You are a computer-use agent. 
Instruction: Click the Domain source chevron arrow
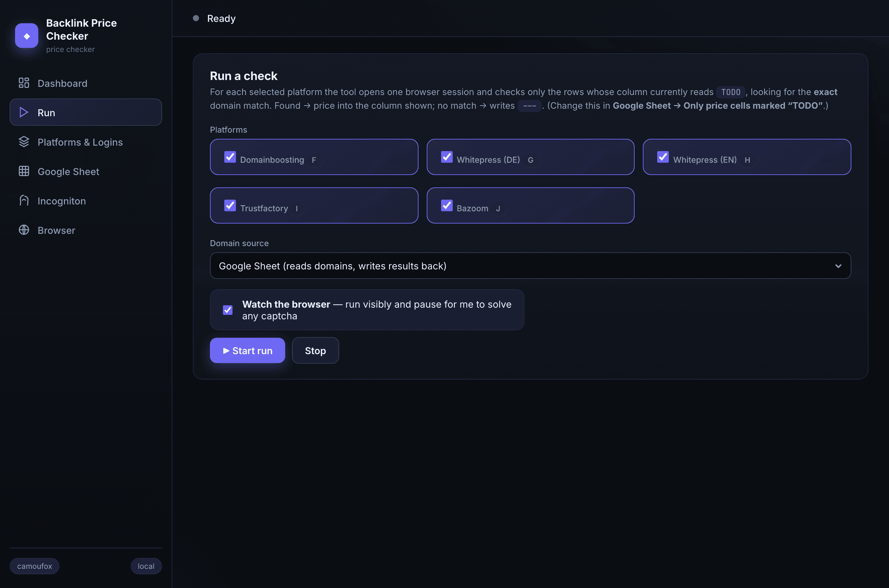(x=838, y=266)
